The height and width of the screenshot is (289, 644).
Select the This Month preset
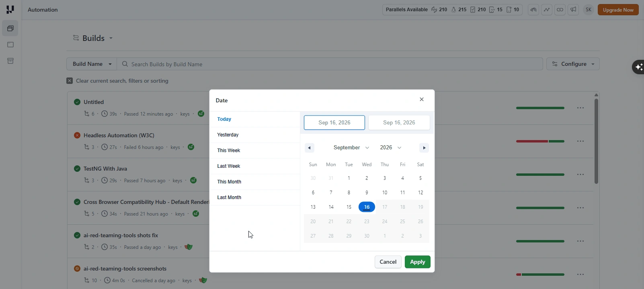(x=255, y=182)
